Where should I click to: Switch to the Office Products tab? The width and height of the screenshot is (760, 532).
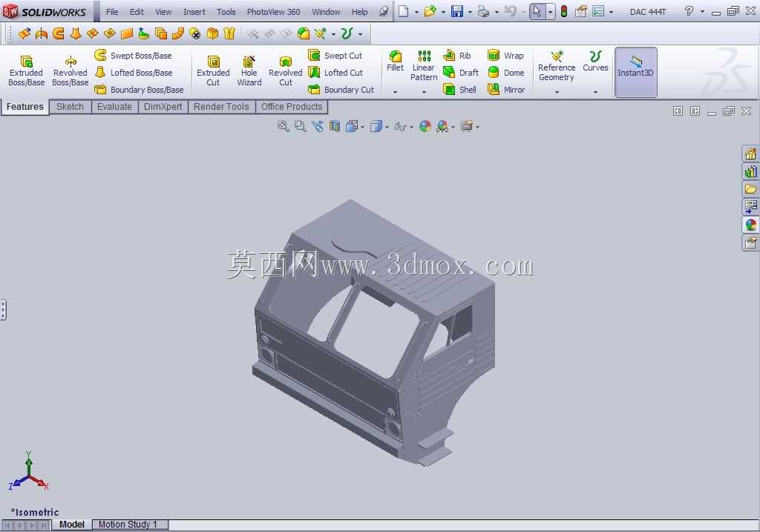[x=292, y=107]
